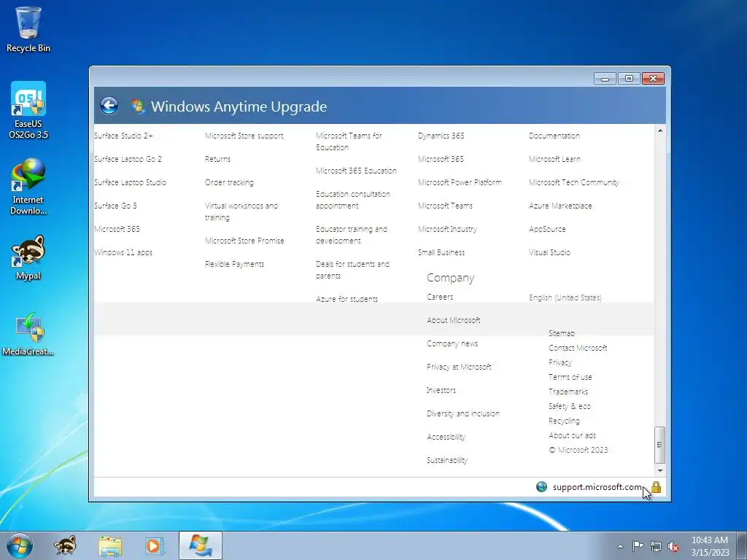Open the About Microsoft link
The width and height of the screenshot is (747, 560).
click(454, 321)
